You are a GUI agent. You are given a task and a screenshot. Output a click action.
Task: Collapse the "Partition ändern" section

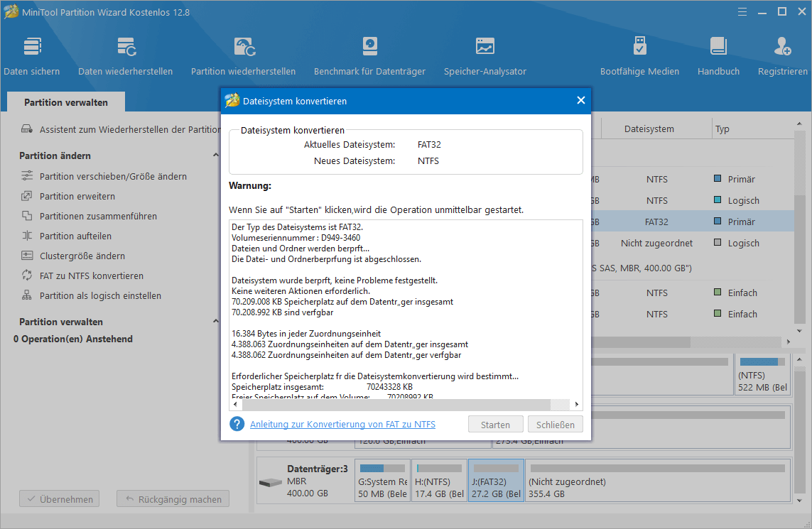pos(216,155)
